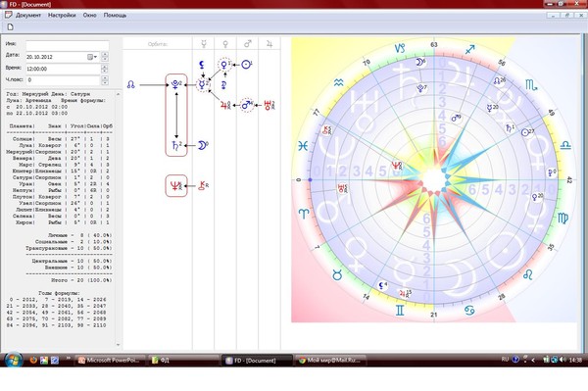This screenshot has width=588, height=391.
Task: Click the Mars orbit column header
Action: pos(248,44)
